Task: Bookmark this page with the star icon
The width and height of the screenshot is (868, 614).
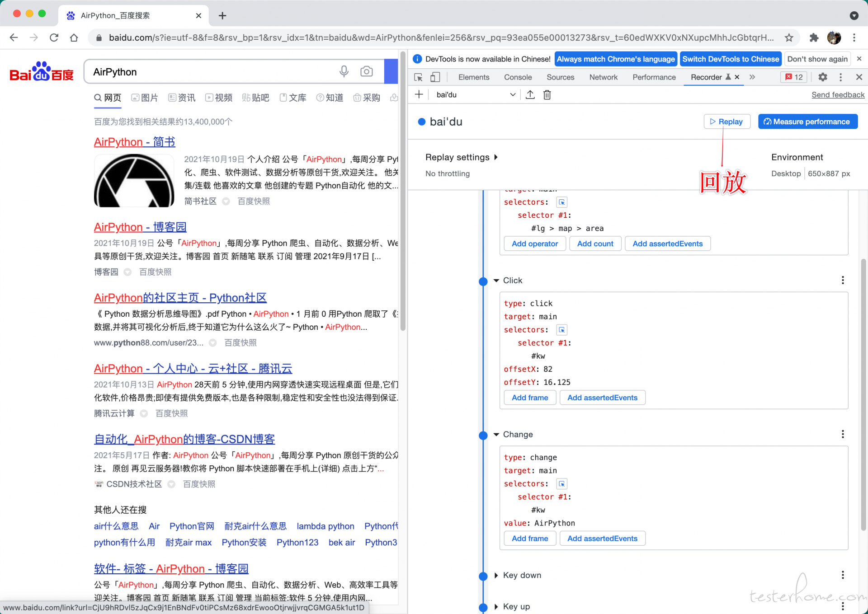Action: 789,37
